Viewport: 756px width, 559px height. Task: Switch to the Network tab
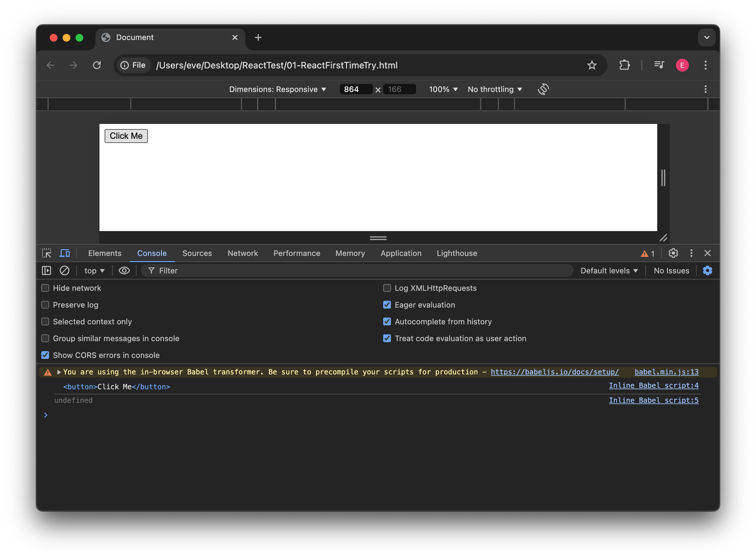[242, 253]
